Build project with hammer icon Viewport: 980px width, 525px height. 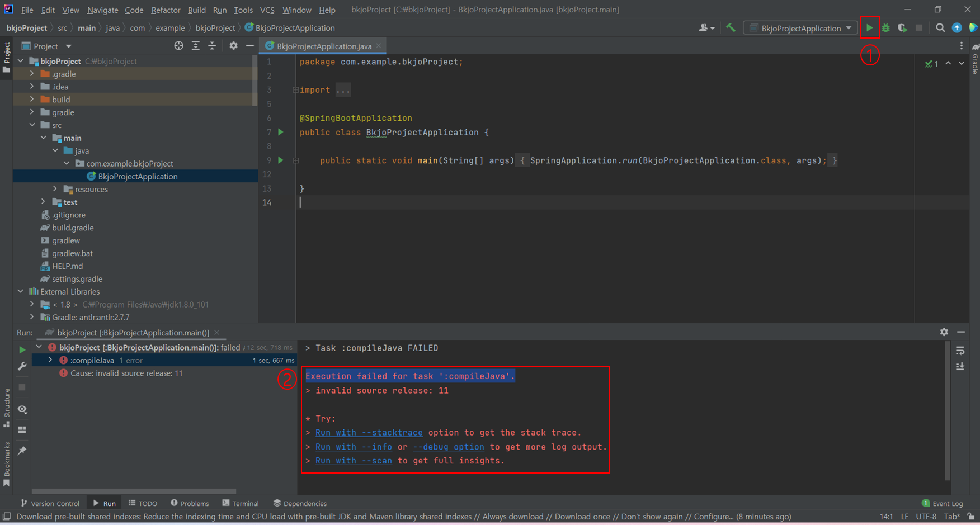[731, 27]
